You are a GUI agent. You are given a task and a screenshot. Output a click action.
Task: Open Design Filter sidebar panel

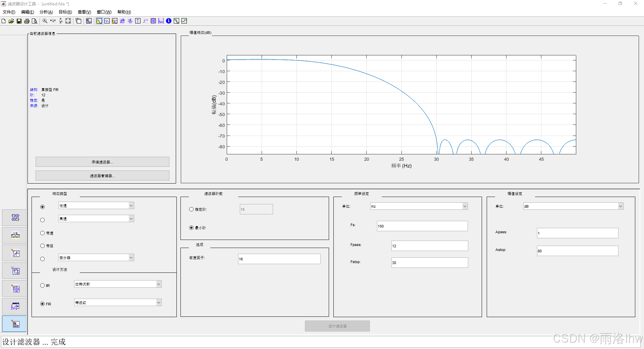[x=14, y=324]
